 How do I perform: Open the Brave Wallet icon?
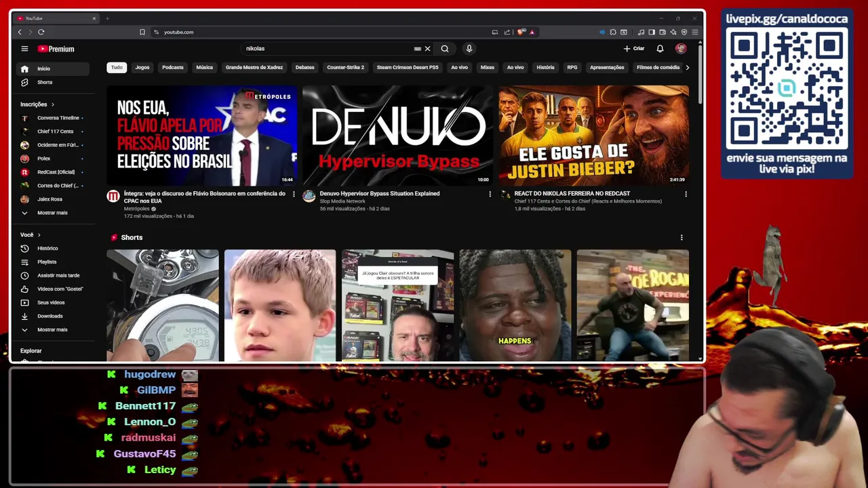coord(663,32)
